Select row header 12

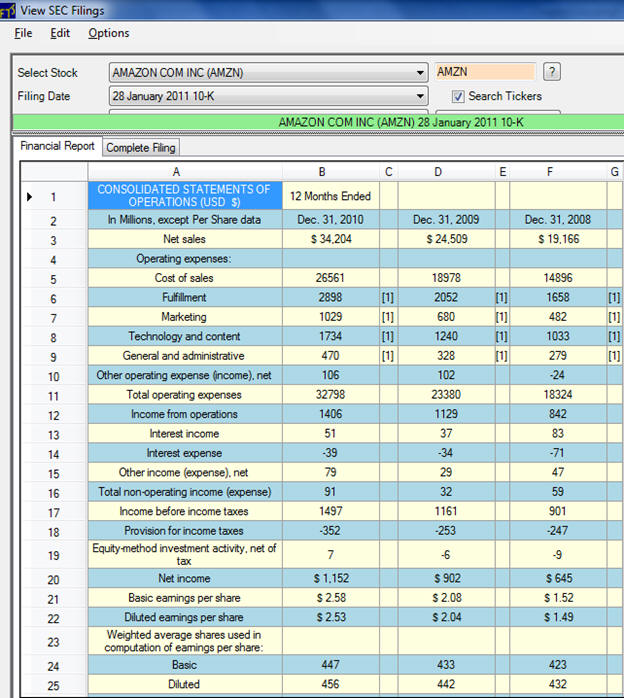pos(53,416)
